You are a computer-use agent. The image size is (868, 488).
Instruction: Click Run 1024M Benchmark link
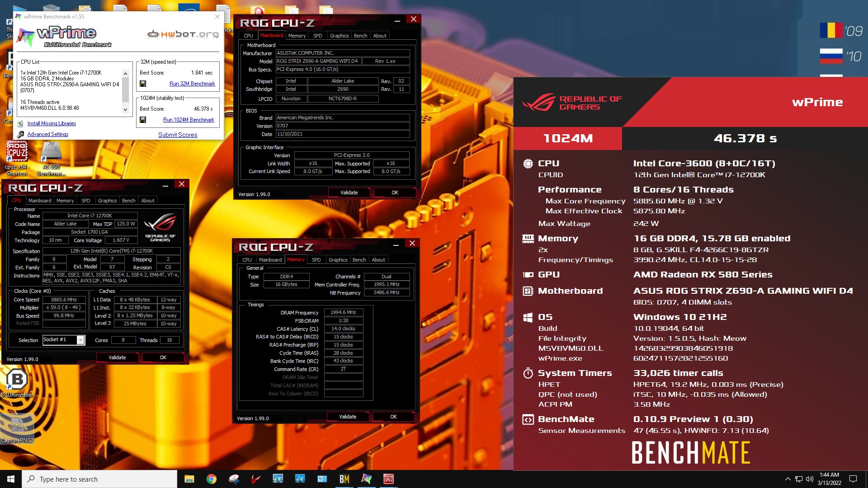pos(189,120)
